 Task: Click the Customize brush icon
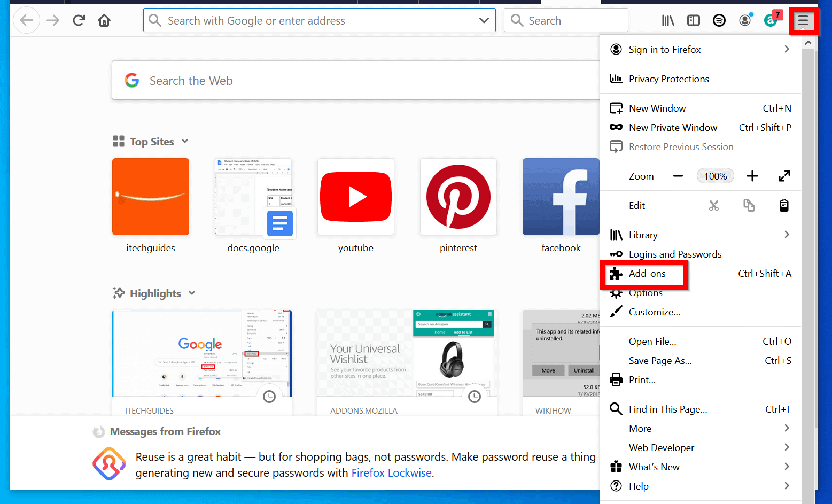[x=616, y=312]
